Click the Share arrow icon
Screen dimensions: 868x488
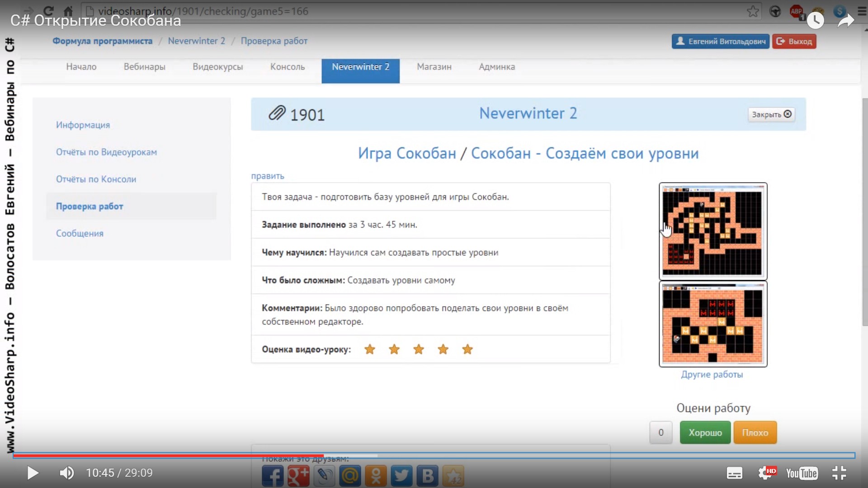(x=845, y=20)
